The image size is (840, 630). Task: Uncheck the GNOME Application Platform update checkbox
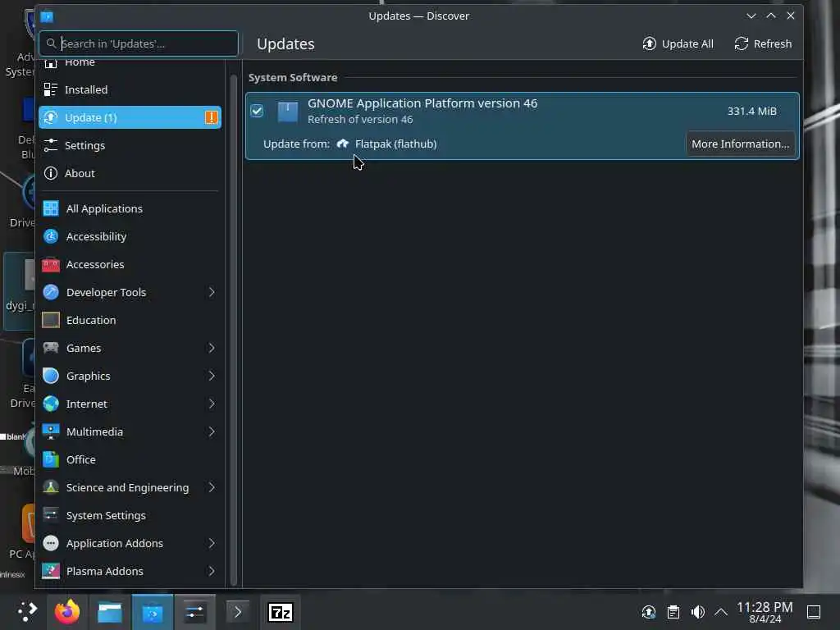click(257, 111)
